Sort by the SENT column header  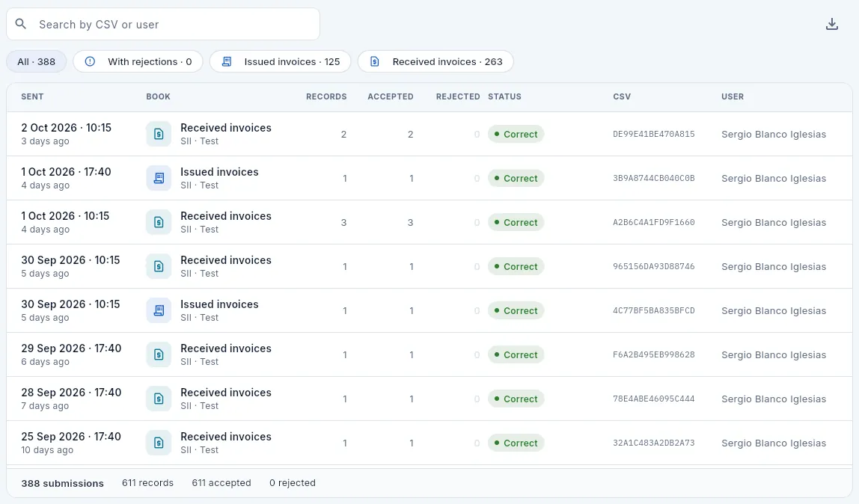pos(32,97)
